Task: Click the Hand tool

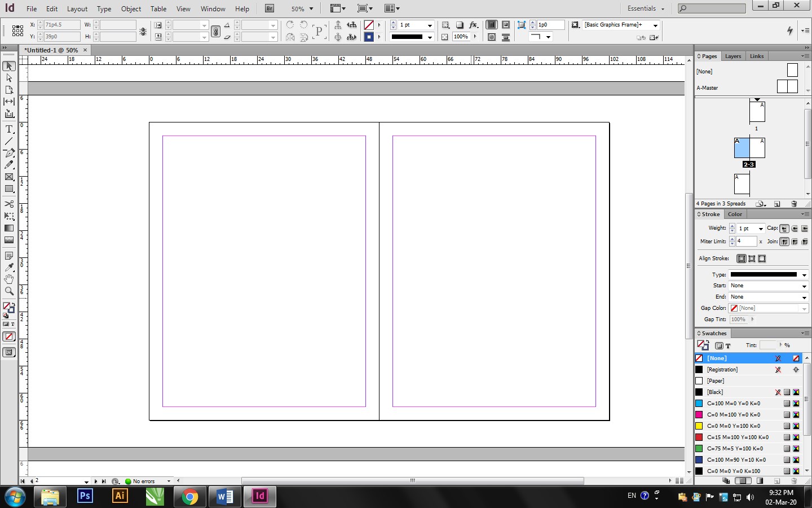Action: (x=9, y=279)
